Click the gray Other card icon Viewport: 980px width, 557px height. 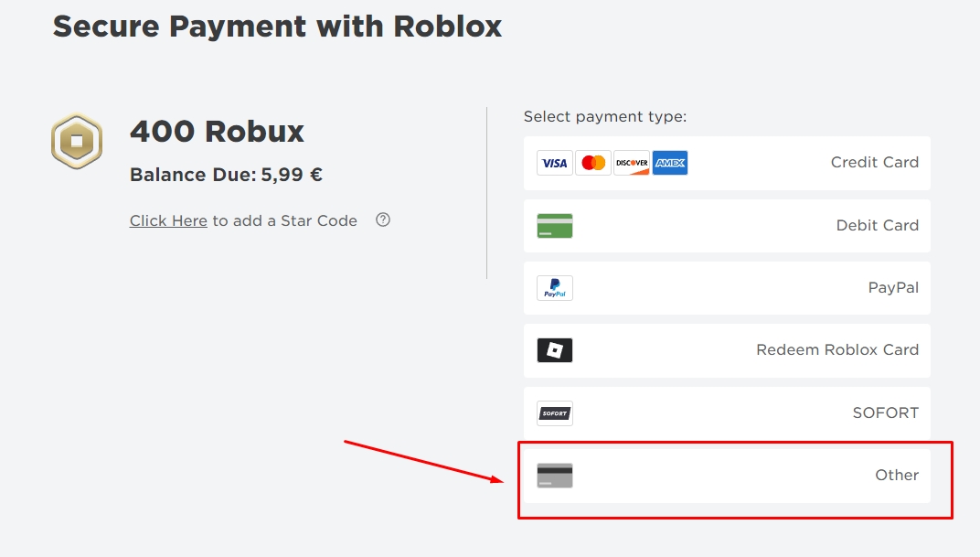tap(555, 476)
